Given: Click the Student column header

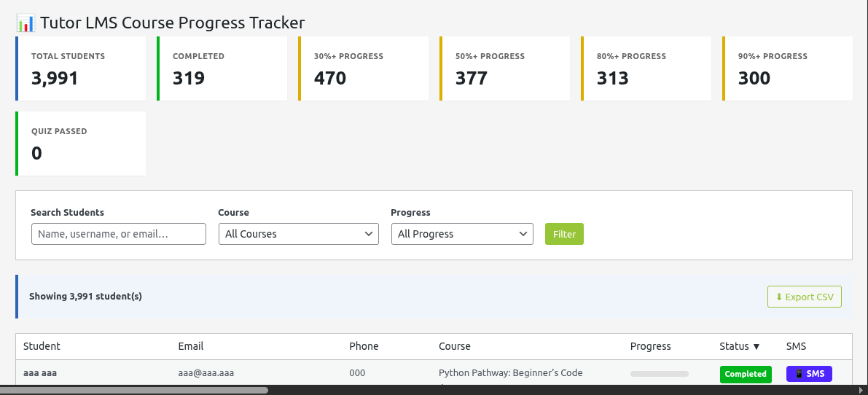Looking at the screenshot, I should click(x=42, y=346).
